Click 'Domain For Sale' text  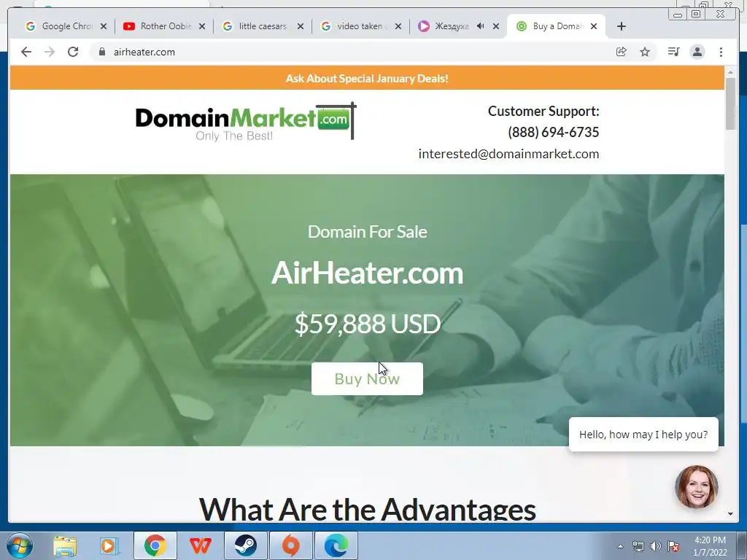pos(368,232)
